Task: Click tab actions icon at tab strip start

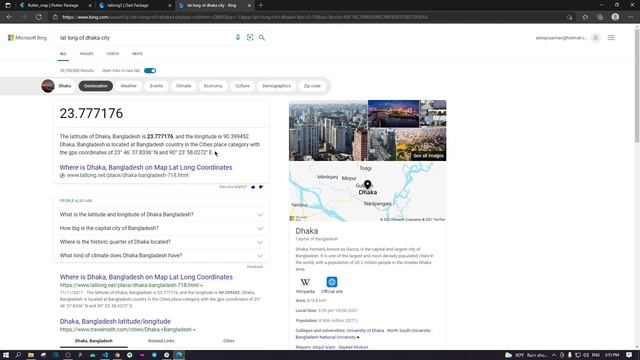Action: (x=8, y=5)
